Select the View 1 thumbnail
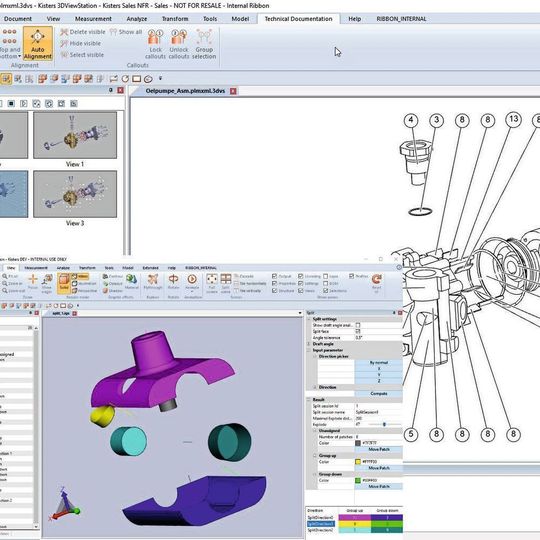540x540 pixels. click(75, 135)
